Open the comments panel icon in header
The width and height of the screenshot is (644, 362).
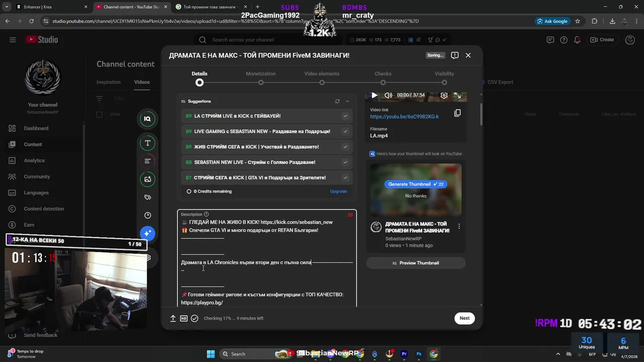click(550, 40)
